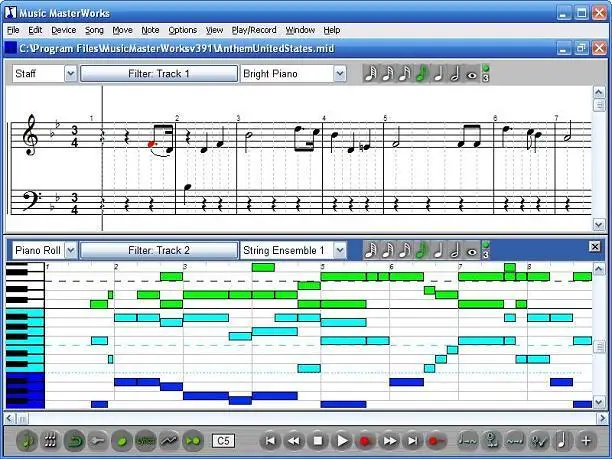Viewport: 612px width, 459px height.
Task: Click the green undo arrow icon
Action: (75, 441)
